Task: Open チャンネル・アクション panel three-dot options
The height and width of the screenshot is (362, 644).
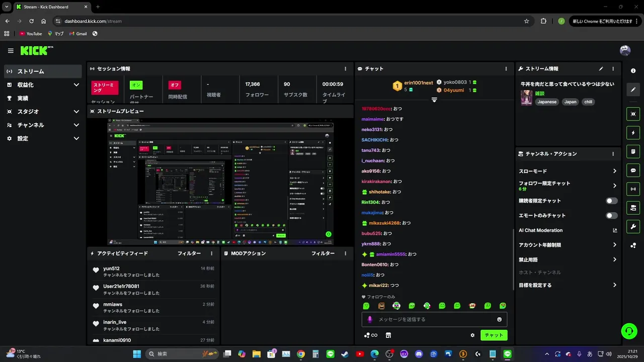Action: [613, 154]
